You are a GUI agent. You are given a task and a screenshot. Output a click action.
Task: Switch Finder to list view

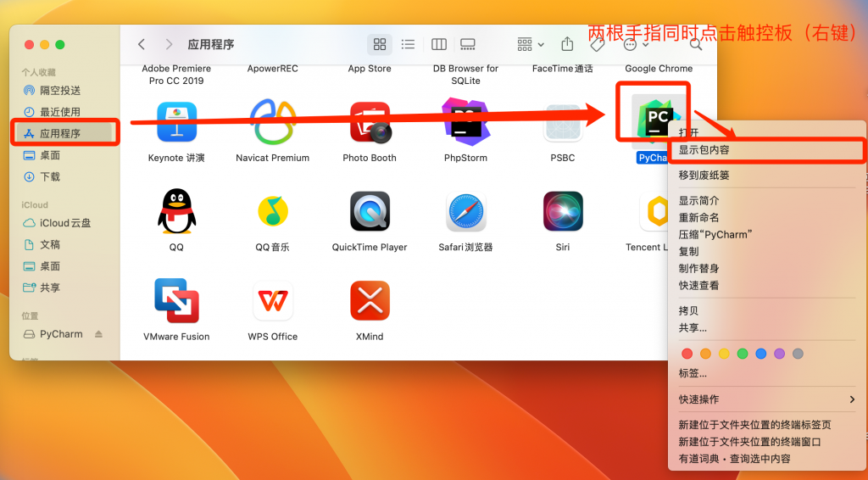tap(408, 44)
